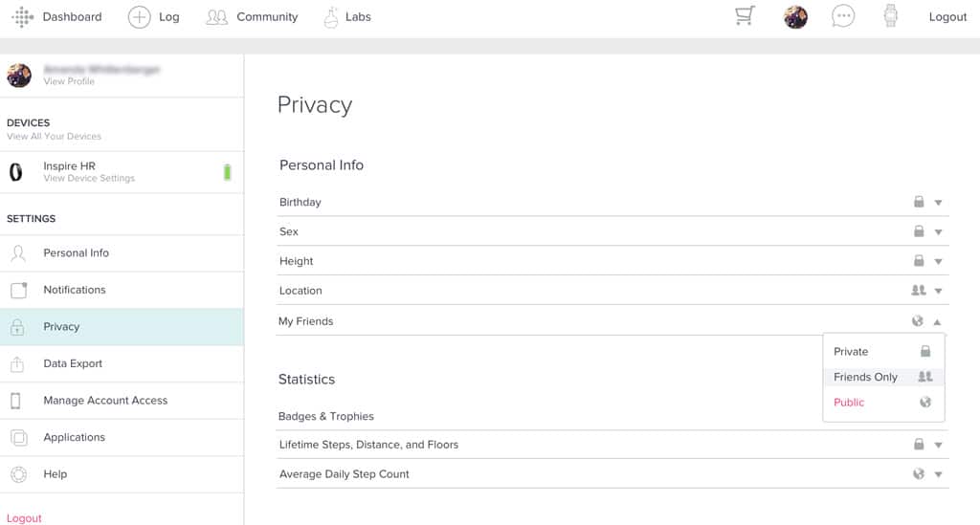Open the profile avatar in top bar
Viewport: 980px width, 525px height.
(795, 17)
